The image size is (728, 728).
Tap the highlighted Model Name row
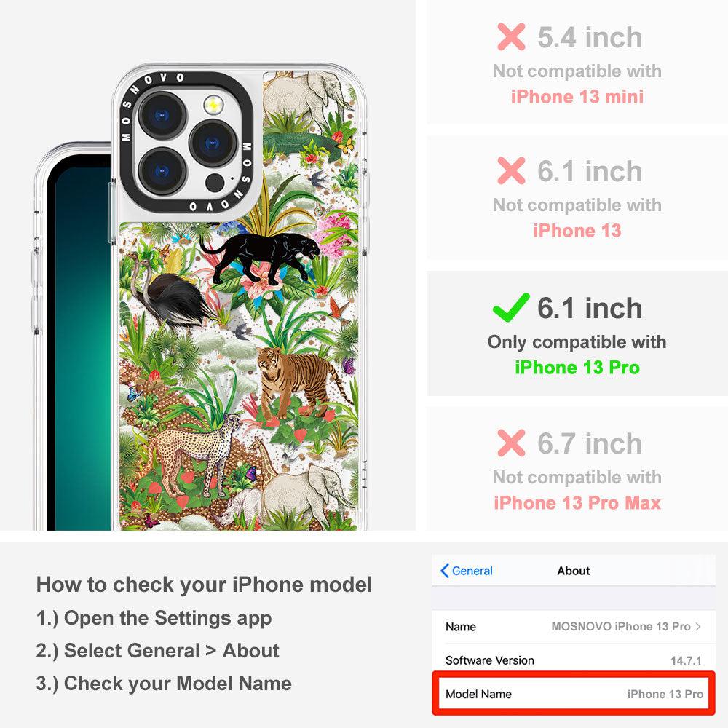(574, 694)
